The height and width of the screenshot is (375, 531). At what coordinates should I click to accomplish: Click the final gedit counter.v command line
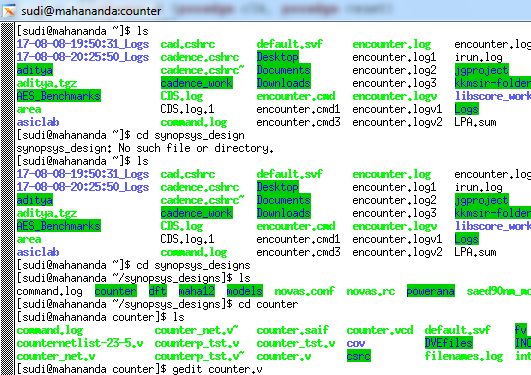[139, 369]
